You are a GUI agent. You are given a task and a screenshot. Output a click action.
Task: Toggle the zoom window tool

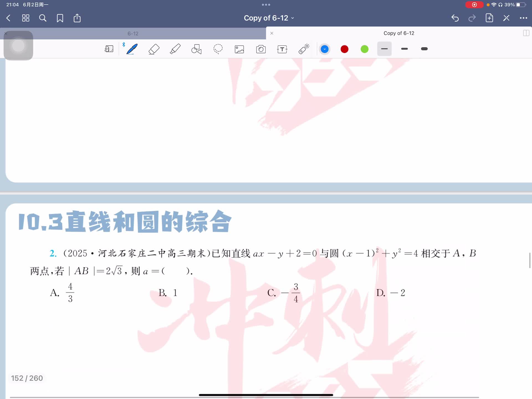tap(109, 49)
